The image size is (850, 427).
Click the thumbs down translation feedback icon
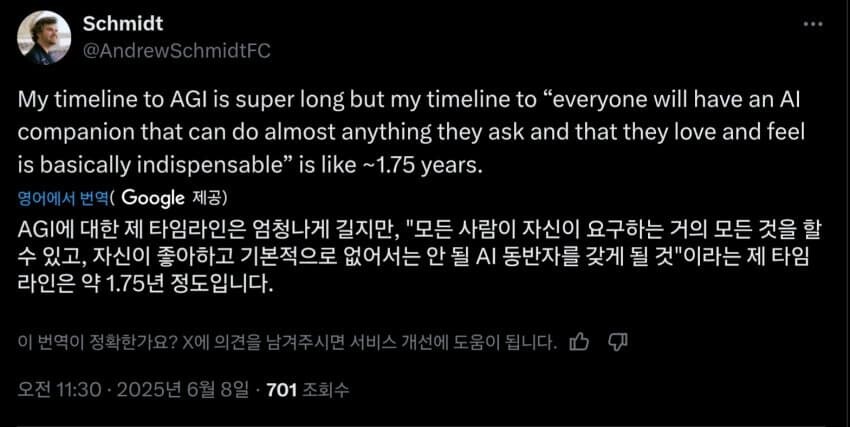tap(617, 342)
